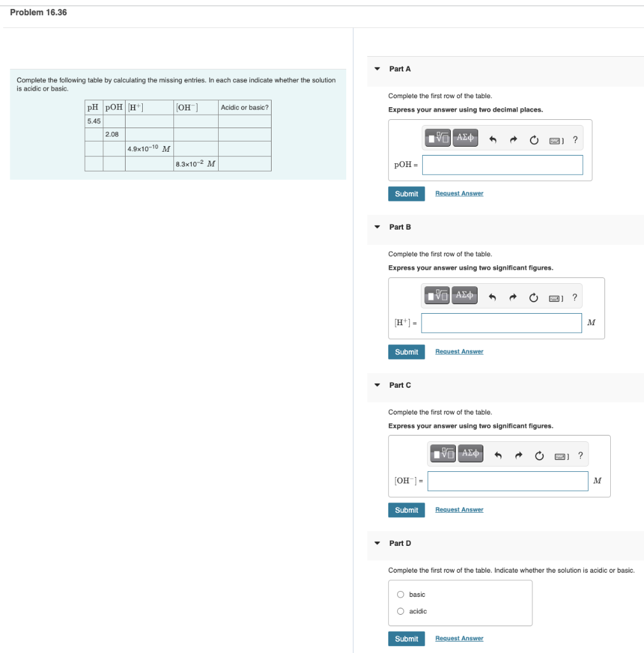Submit the Part A answer
644x653 pixels.
[x=406, y=193]
